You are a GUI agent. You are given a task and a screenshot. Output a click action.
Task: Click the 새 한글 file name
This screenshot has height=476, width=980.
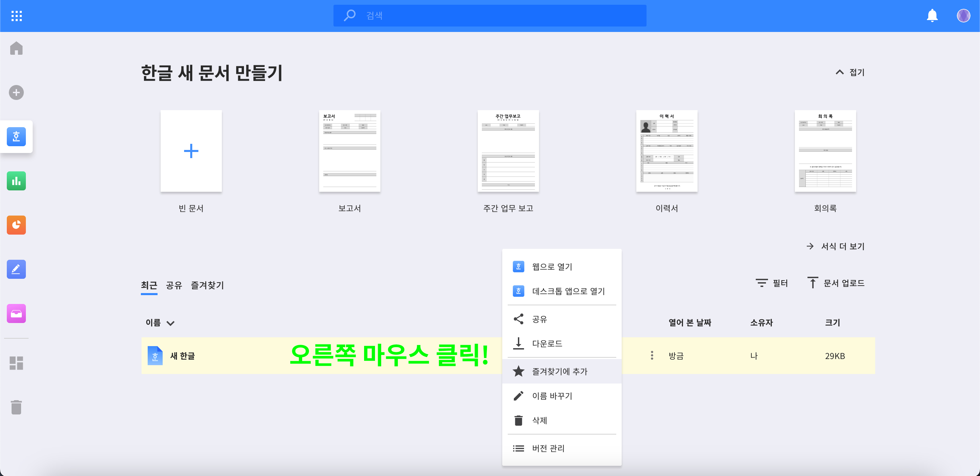(182, 356)
